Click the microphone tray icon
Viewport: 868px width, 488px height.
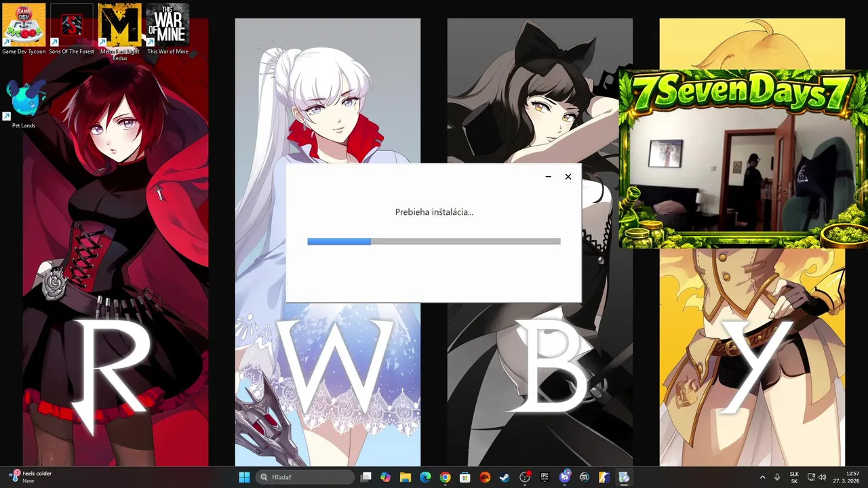click(x=777, y=477)
